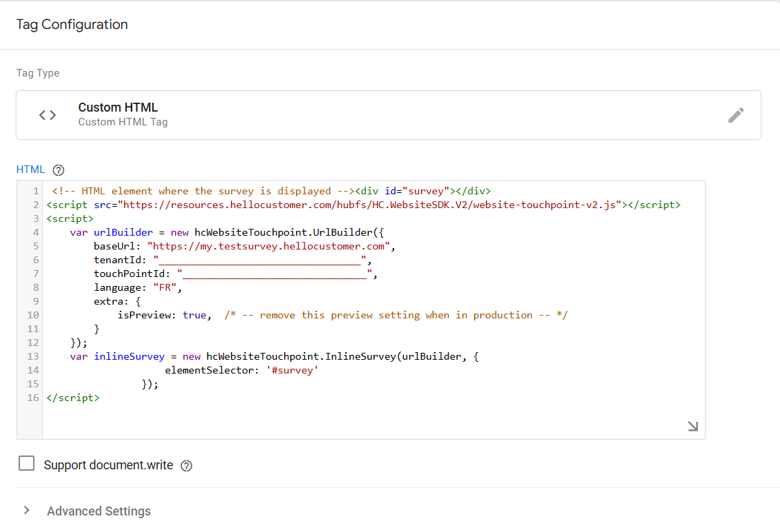Click the resize handle of the HTML editor
The image size is (780, 532).
[x=692, y=427]
